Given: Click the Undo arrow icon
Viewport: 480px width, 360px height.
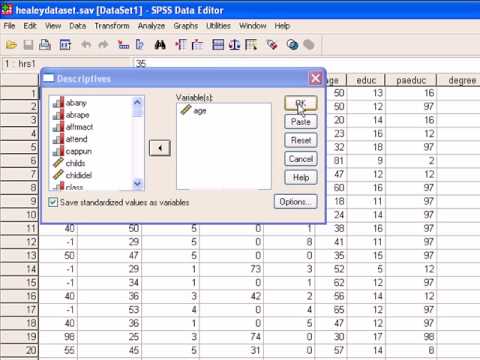Looking at the screenshot, I should [86, 44].
